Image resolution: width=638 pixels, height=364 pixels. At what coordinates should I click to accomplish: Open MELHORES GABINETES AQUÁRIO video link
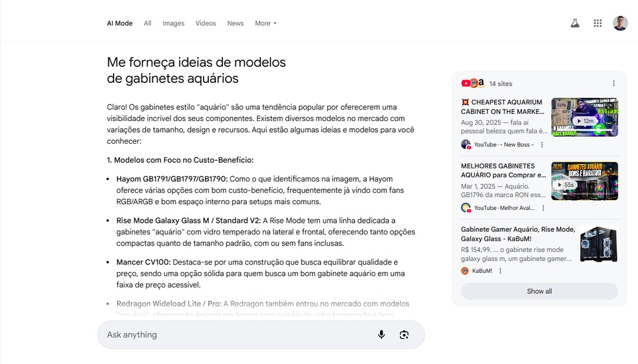(x=503, y=170)
